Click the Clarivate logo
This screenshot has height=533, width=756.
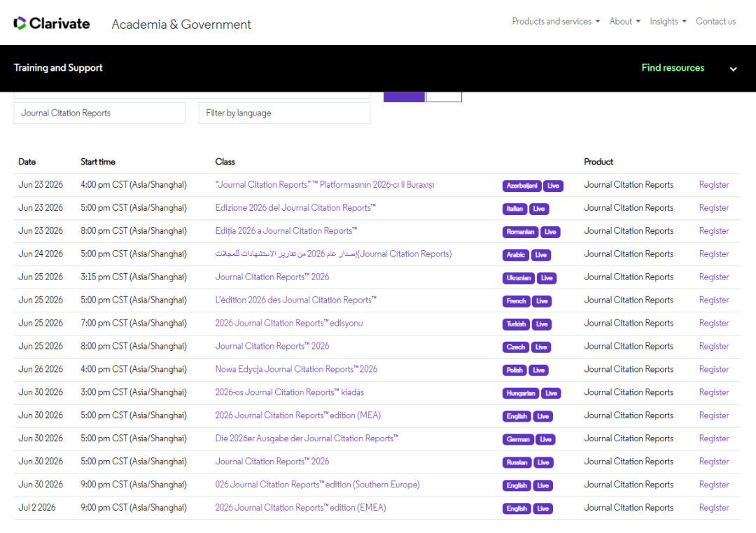coord(52,23)
